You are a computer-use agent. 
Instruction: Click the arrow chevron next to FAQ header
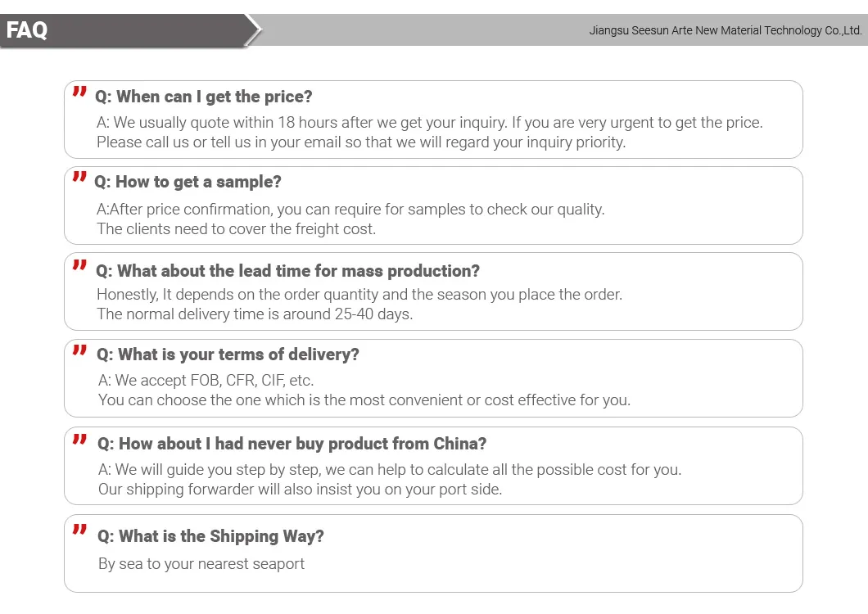coord(254,30)
